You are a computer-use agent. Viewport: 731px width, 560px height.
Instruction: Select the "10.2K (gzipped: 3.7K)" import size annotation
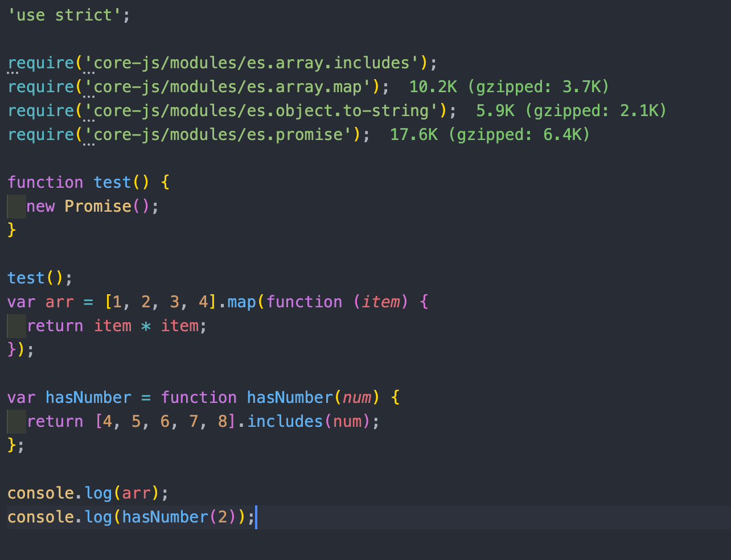click(x=509, y=87)
